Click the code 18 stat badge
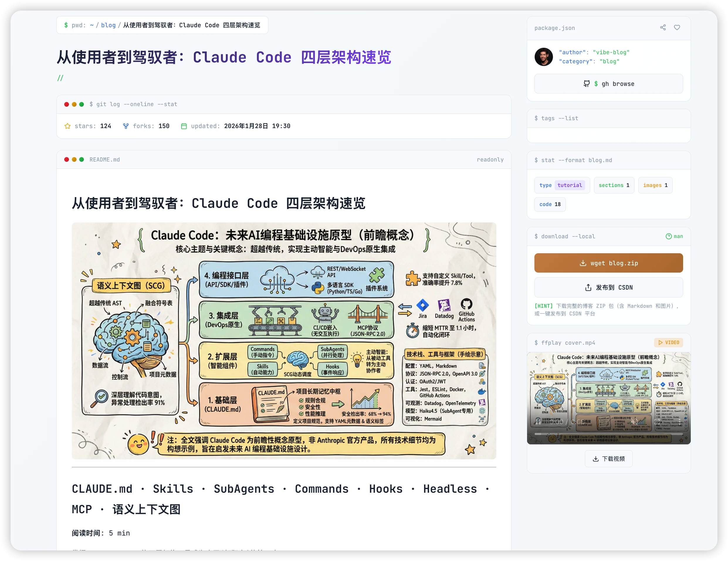Viewport: 728px width, 561px height. (550, 204)
